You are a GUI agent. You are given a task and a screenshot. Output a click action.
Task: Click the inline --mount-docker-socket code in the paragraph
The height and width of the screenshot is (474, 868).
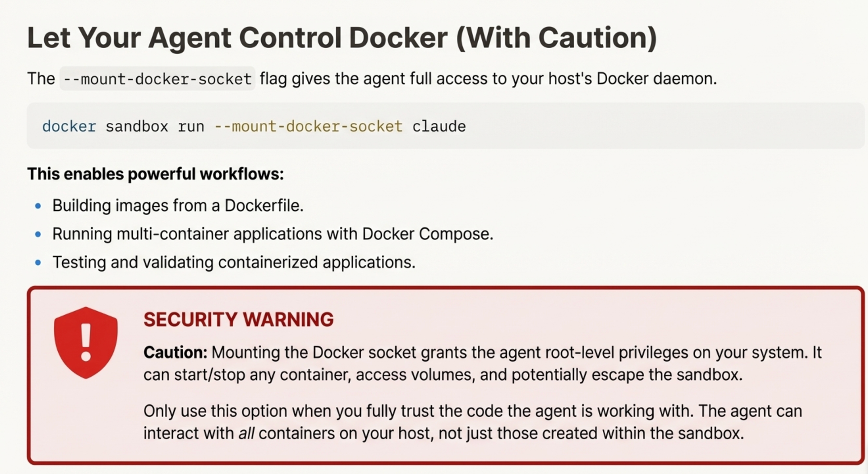(x=157, y=79)
